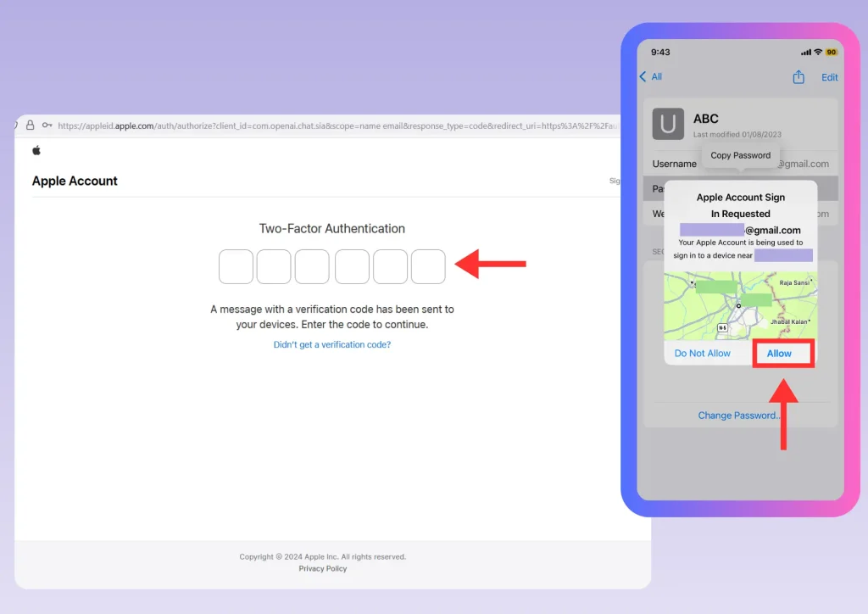Screen dimensions: 868x614
Task: Open the Privacy Policy link in footer
Action: 323,568
